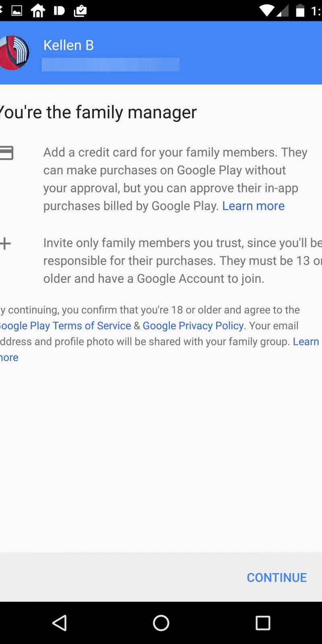Open Learn more link about family group sharing
The width and height of the screenshot is (322, 644).
(305, 342)
